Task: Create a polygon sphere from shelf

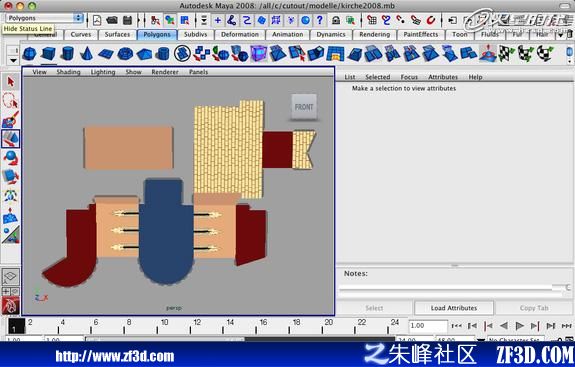Action: point(29,54)
